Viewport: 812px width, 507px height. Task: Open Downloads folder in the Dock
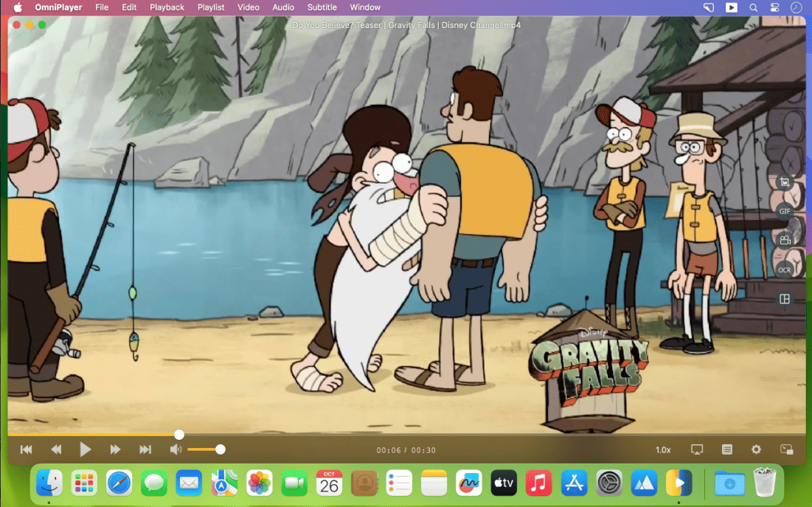click(729, 483)
